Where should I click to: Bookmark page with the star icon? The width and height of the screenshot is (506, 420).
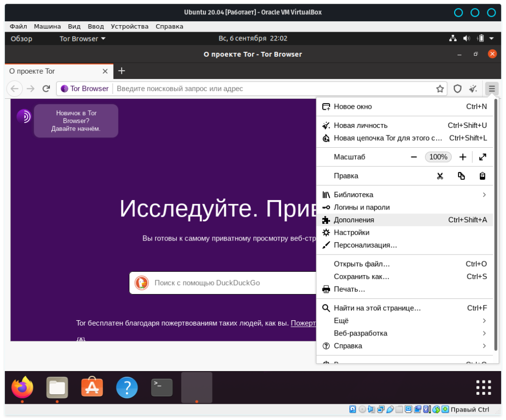pos(440,89)
